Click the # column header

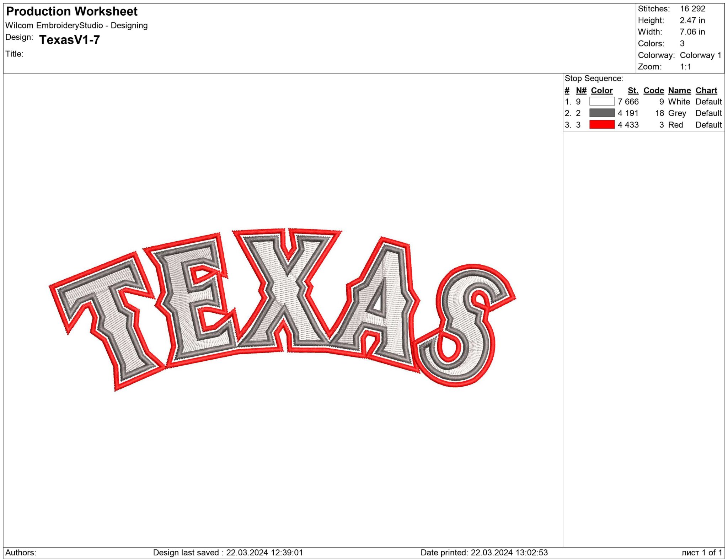[568, 91]
